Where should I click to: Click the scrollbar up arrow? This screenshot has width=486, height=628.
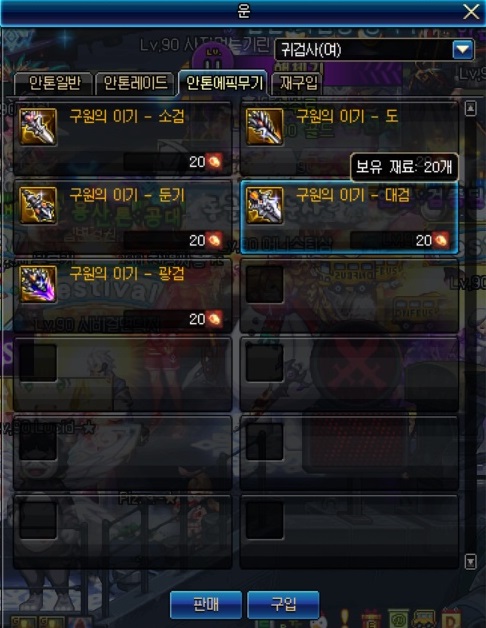pyautogui.click(x=470, y=108)
